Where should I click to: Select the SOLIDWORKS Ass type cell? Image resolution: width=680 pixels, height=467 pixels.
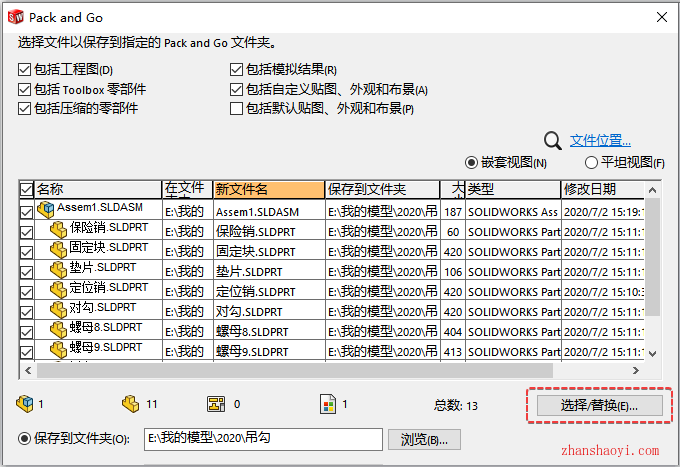tap(513, 212)
